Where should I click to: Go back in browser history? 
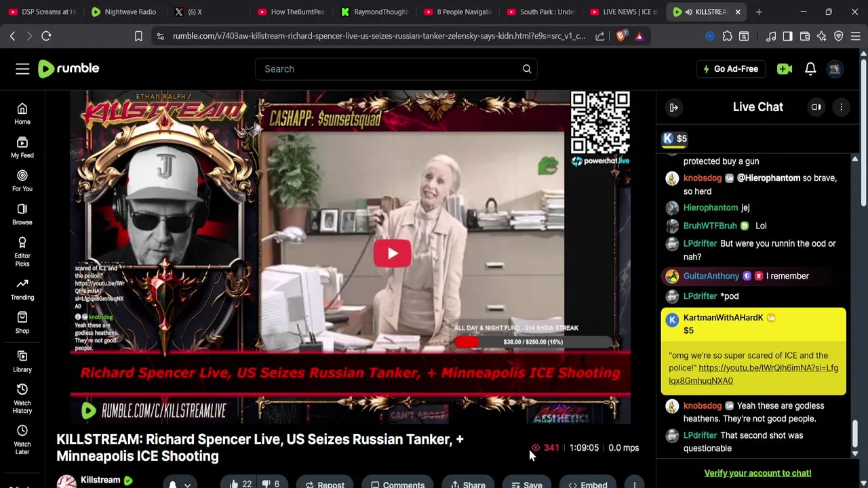point(12,36)
